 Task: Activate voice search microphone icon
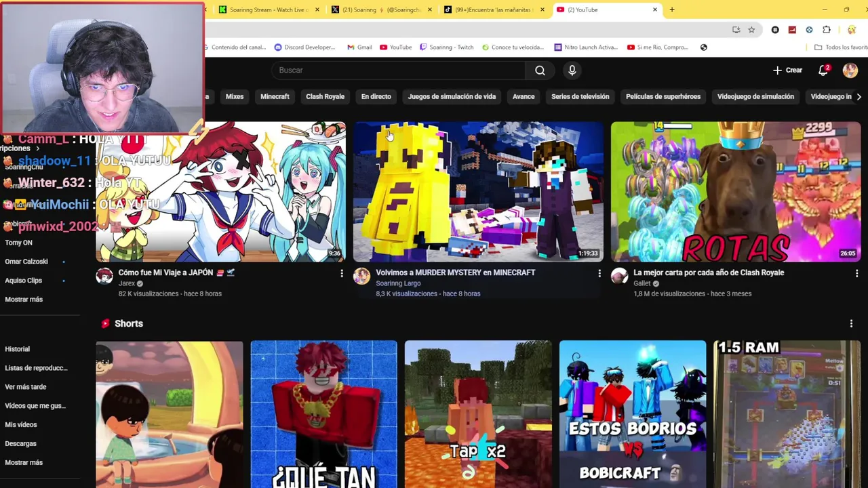pyautogui.click(x=572, y=70)
